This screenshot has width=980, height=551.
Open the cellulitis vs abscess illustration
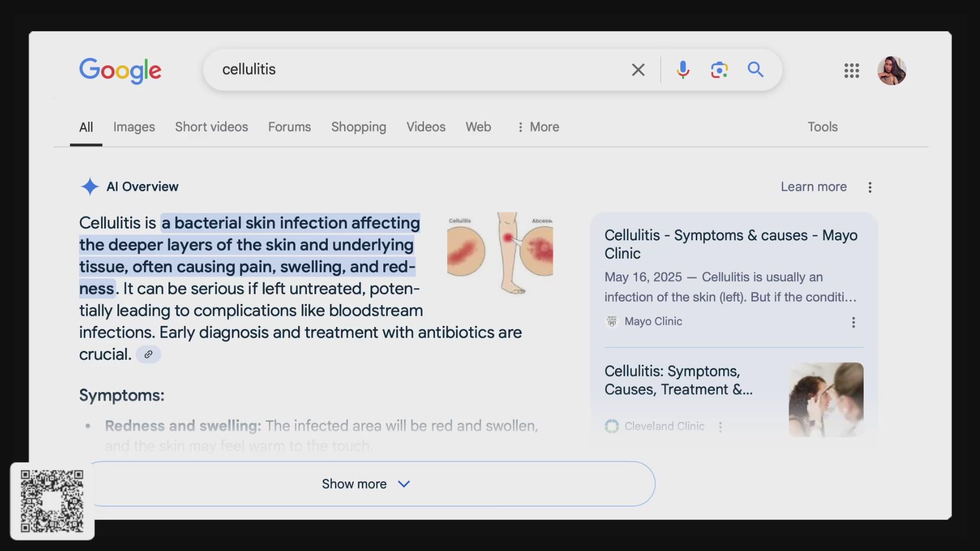pyautogui.click(x=500, y=253)
